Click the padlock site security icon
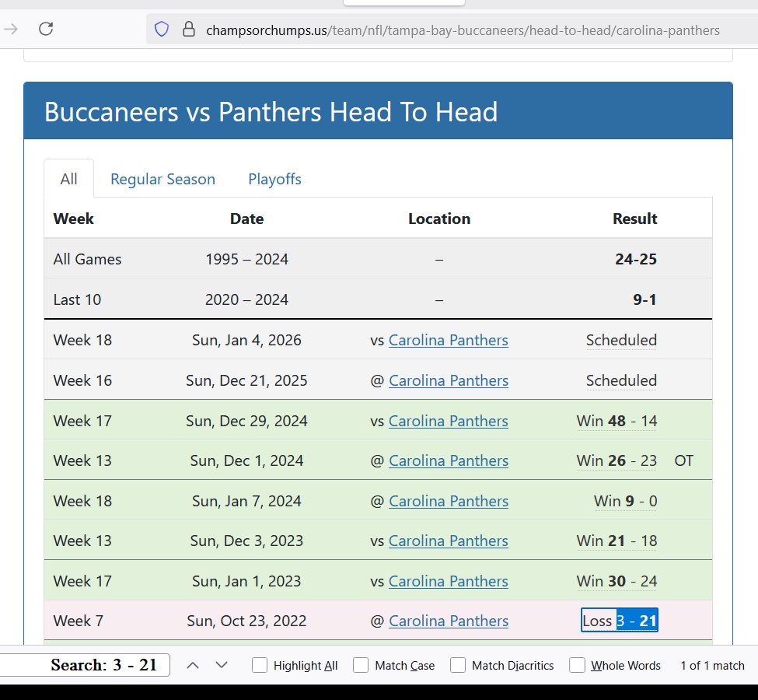 point(188,30)
